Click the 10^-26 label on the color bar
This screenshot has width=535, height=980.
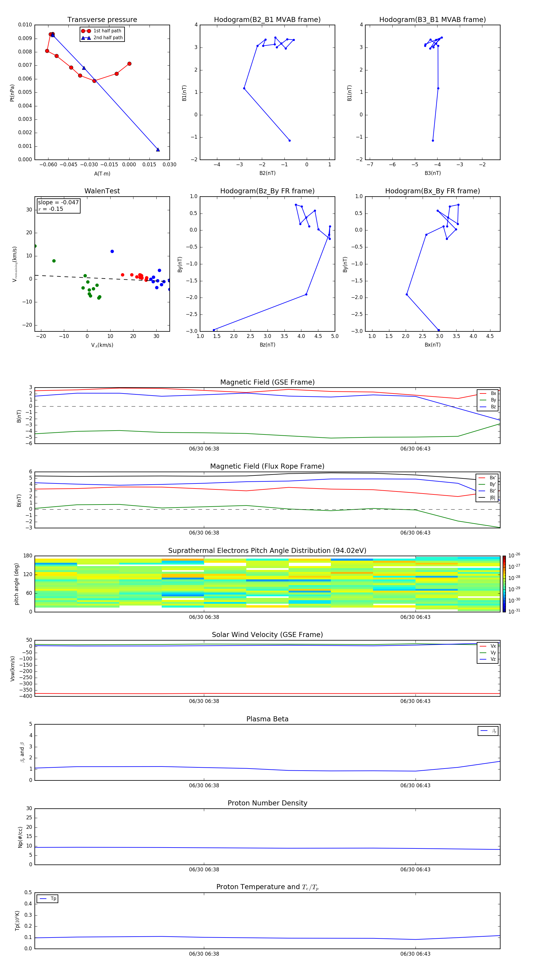514,555
